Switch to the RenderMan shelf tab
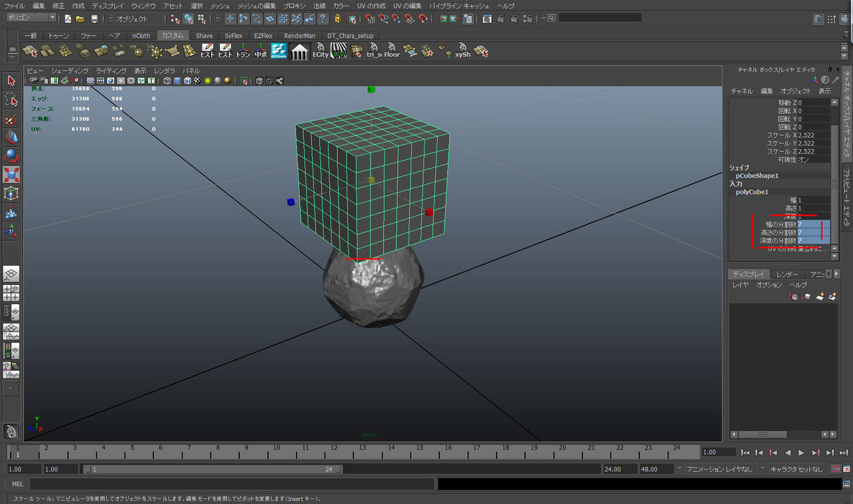853x504 pixels. click(x=299, y=35)
